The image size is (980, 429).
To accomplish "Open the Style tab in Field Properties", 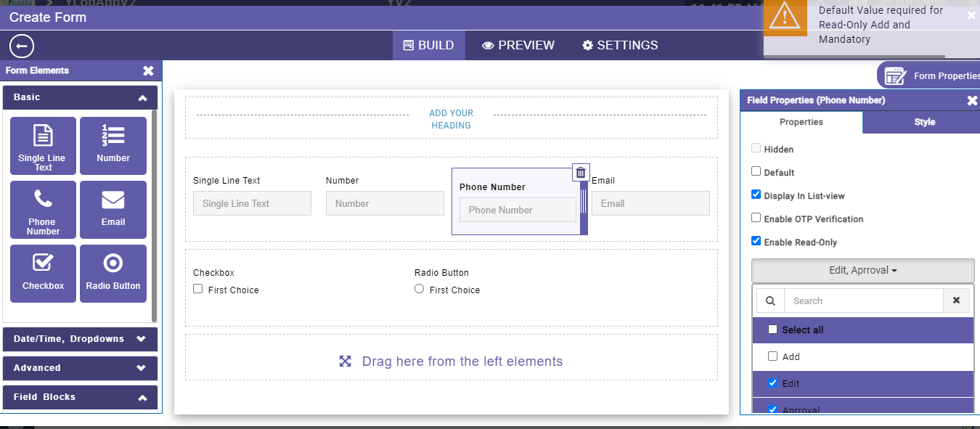I will 924,122.
